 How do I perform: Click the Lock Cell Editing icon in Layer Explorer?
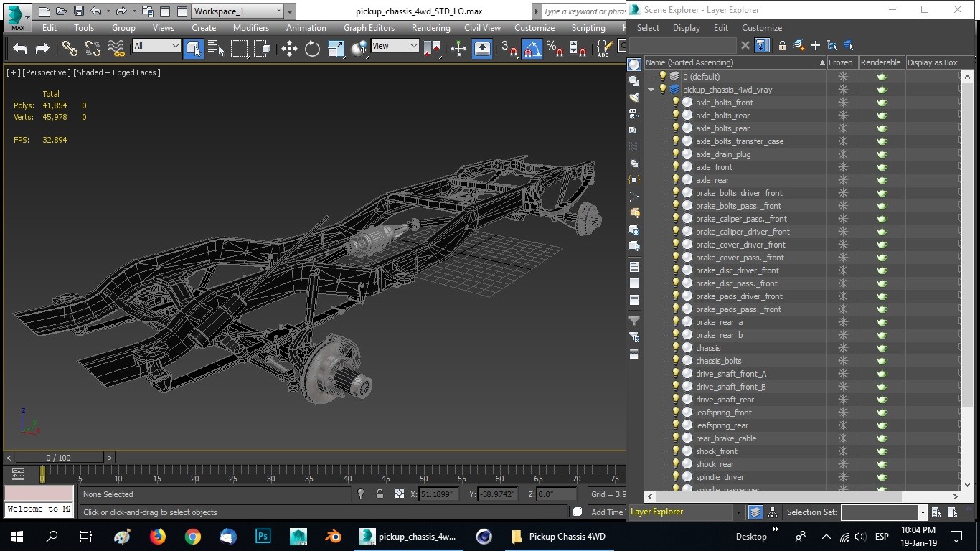coord(782,45)
